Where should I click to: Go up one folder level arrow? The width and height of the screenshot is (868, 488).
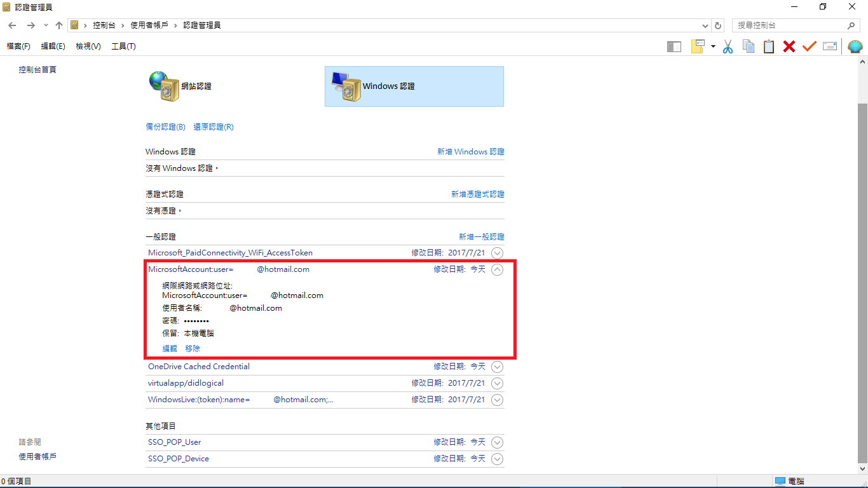[x=59, y=25]
